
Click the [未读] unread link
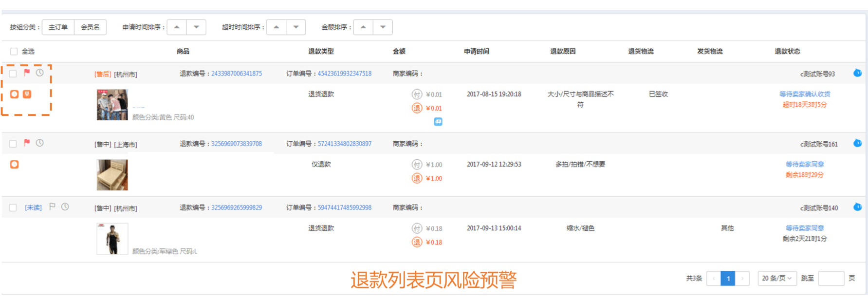[33, 207]
